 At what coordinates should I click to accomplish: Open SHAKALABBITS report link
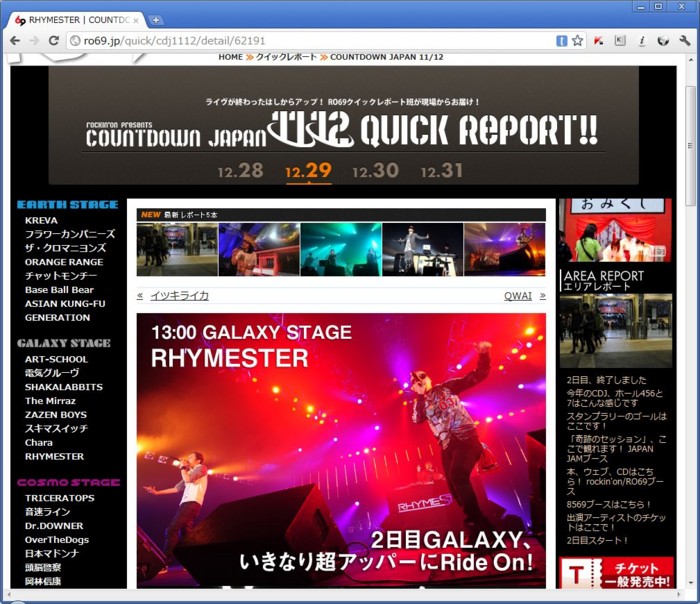[64, 387]
